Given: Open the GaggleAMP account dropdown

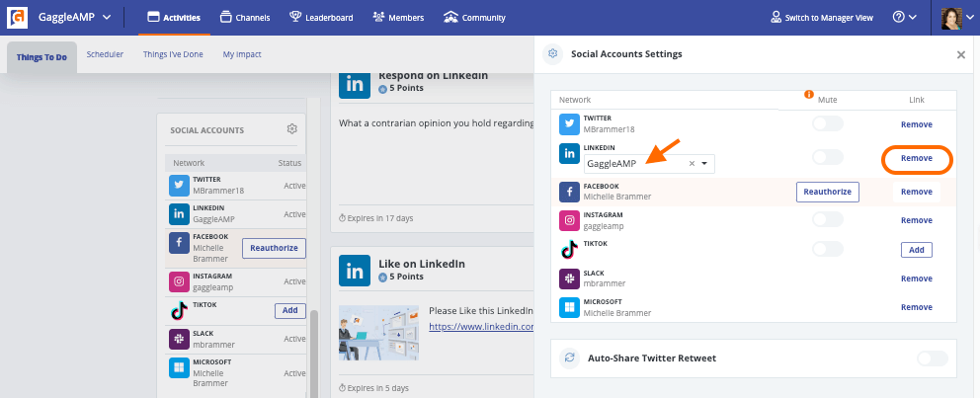Looking at the screenshot, I should coord(75,18).
